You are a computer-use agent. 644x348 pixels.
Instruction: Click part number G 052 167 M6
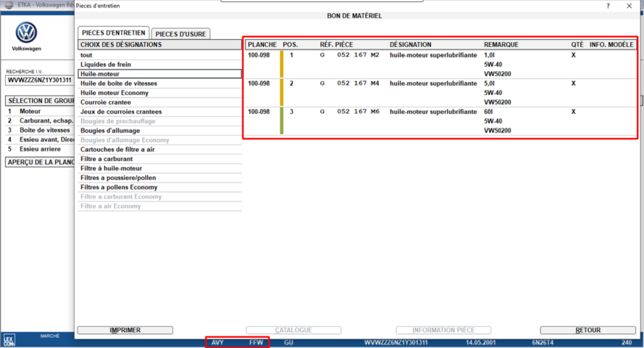(349, 112)
